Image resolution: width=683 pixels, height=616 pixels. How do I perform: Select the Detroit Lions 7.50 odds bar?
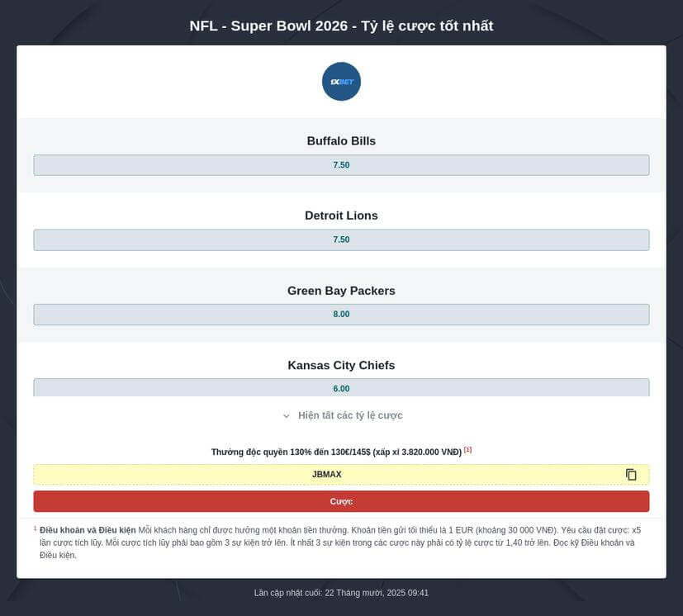coord(341,239)
